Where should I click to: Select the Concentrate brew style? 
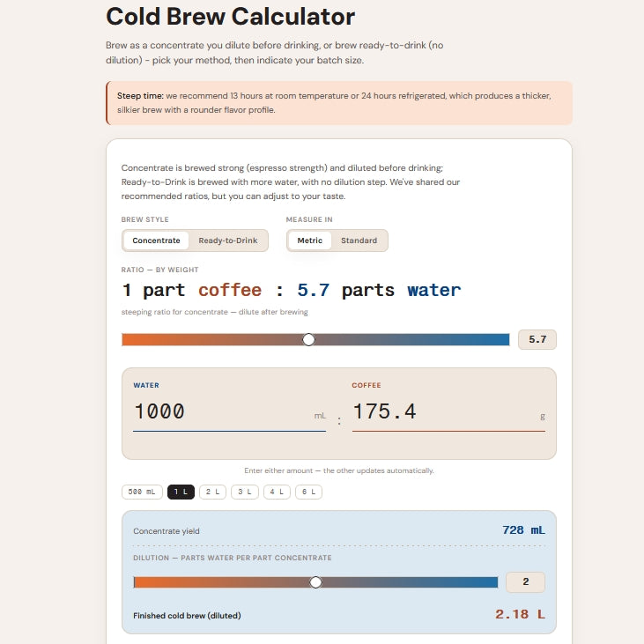156,241
